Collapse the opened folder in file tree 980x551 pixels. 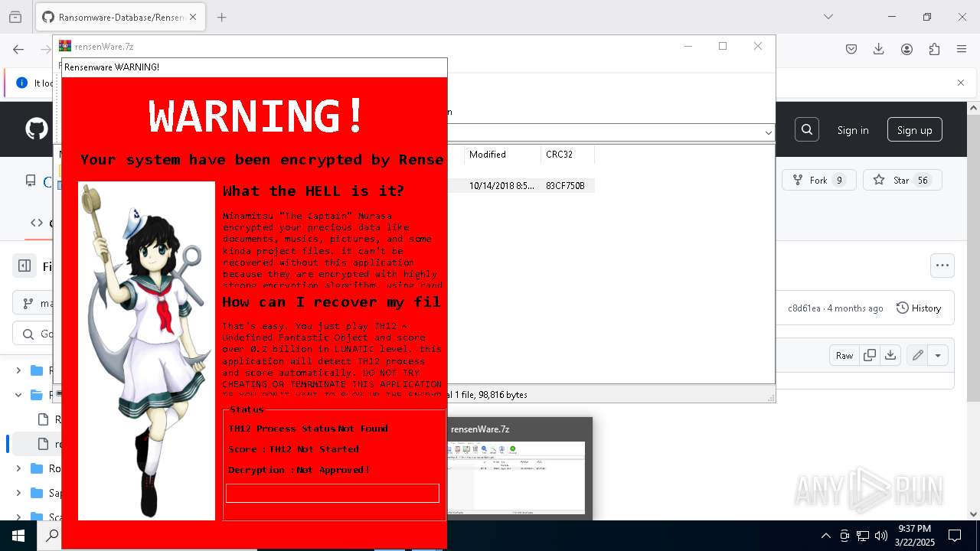[x=18, y=395]
